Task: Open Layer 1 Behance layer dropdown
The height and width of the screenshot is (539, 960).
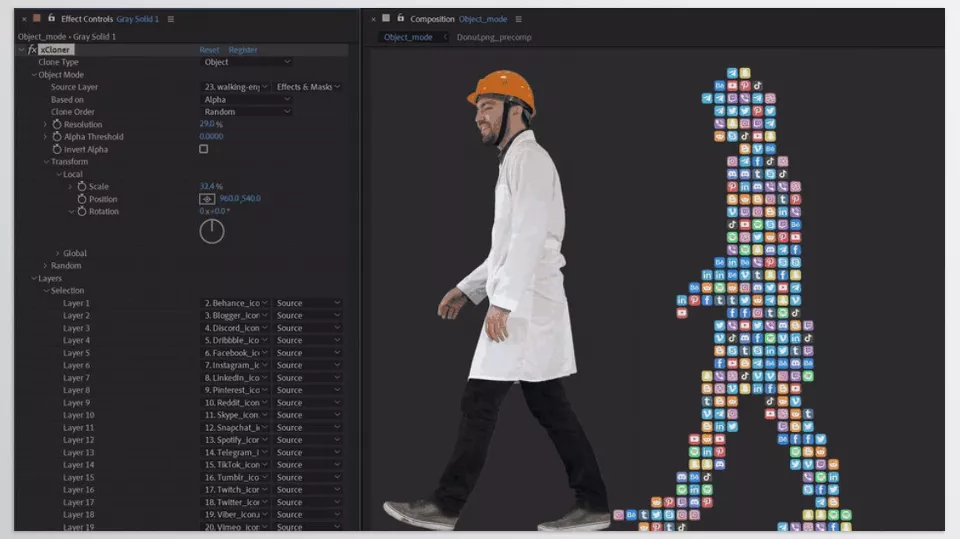Action: click(x=236, y=303)
